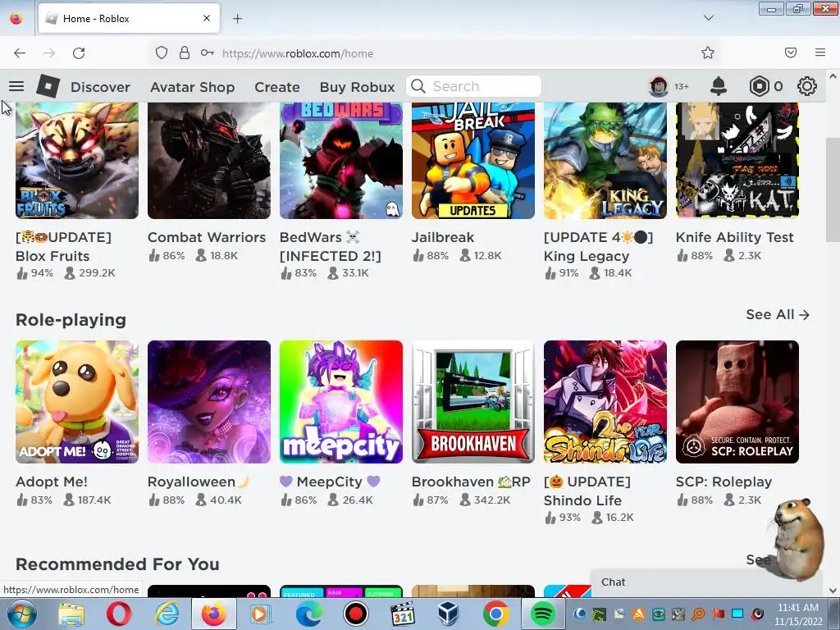Launch Google Chrome from the taskbar
This screenshot has width=840, height=630.
pos(495,614)
